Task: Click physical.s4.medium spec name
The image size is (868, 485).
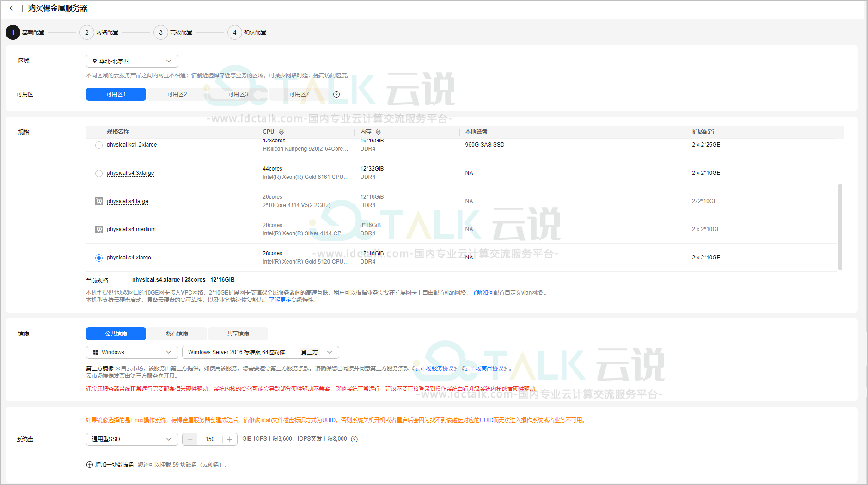Action: (x=131, y=229)
